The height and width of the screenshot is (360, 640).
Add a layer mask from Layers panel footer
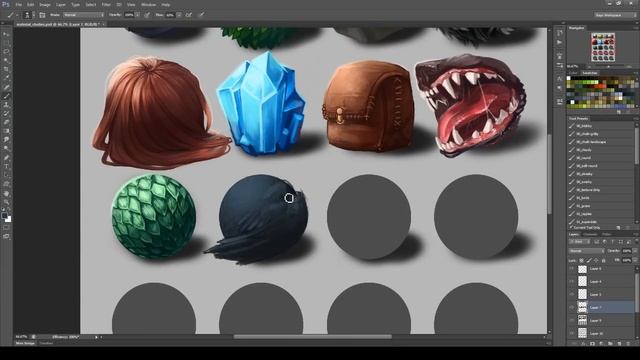[x=593, y=344]
